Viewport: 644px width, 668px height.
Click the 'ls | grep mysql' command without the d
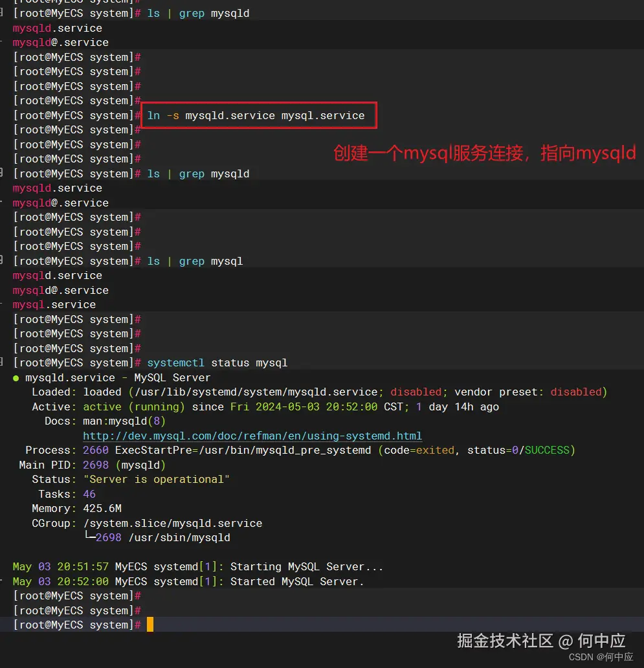(195, 261)
